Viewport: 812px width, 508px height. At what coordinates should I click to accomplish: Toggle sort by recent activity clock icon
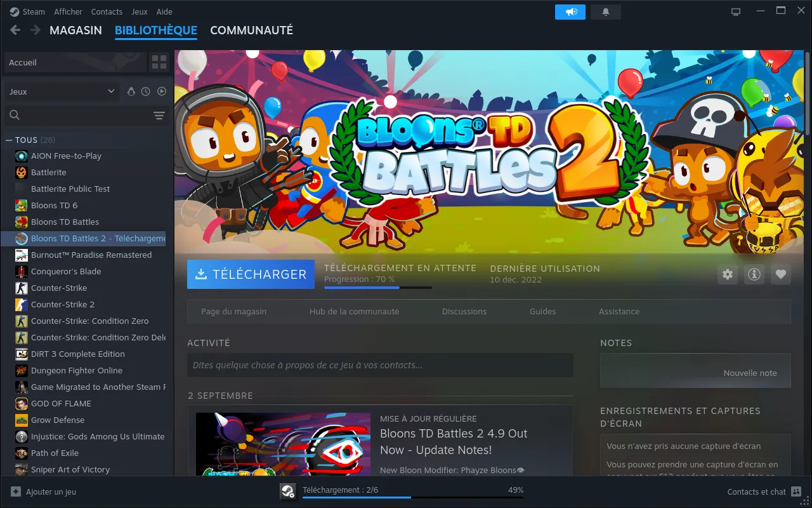[146, 91]
